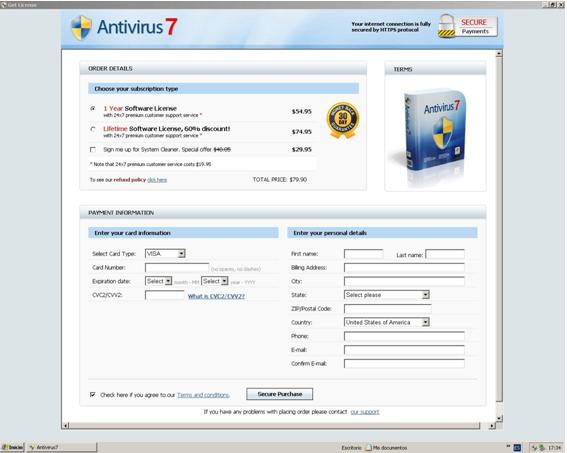This screenshot has width=567, height=453.
Task: Open the refund policy click here link
Action: pos(157,180)
